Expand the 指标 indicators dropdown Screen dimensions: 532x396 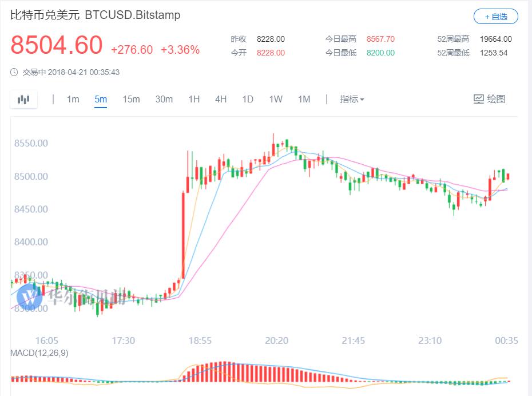pyautogui.click(x=352, y=100)
